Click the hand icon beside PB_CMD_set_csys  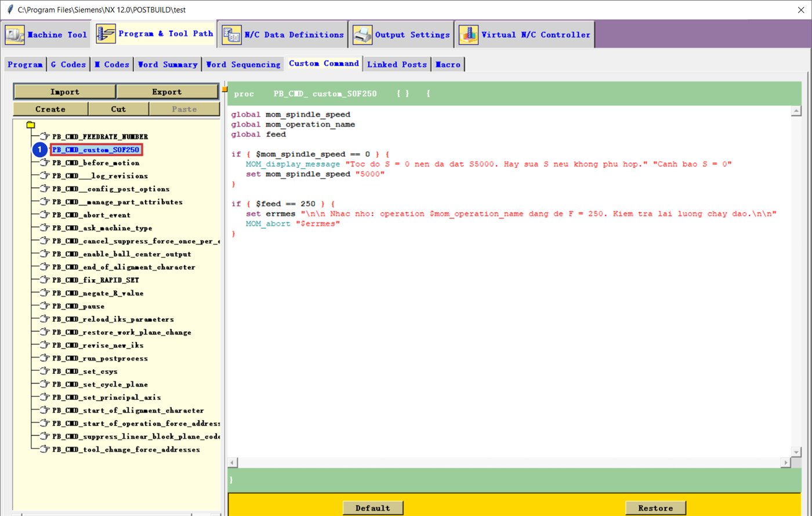45,371
